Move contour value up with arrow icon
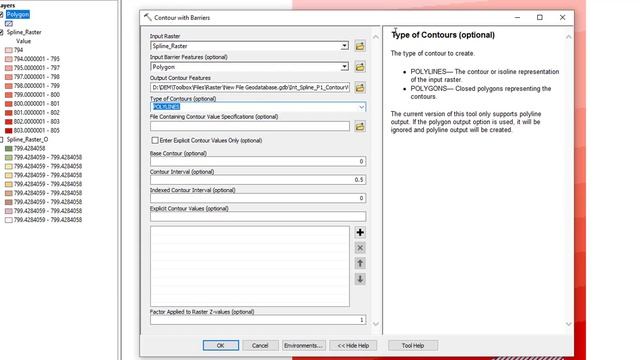 [x=360, y=263]
